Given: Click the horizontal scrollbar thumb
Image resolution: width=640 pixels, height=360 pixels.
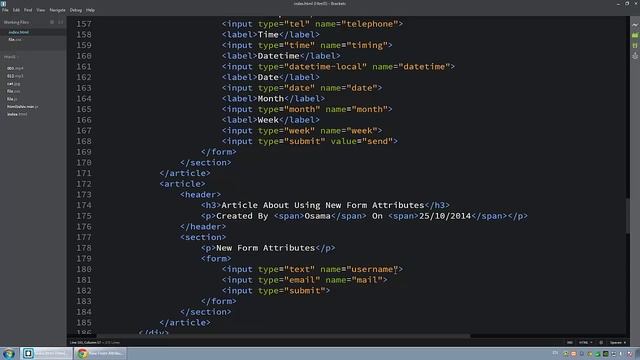Looking at the screenshot, I should pyautogui.click(x=284, y=336).
